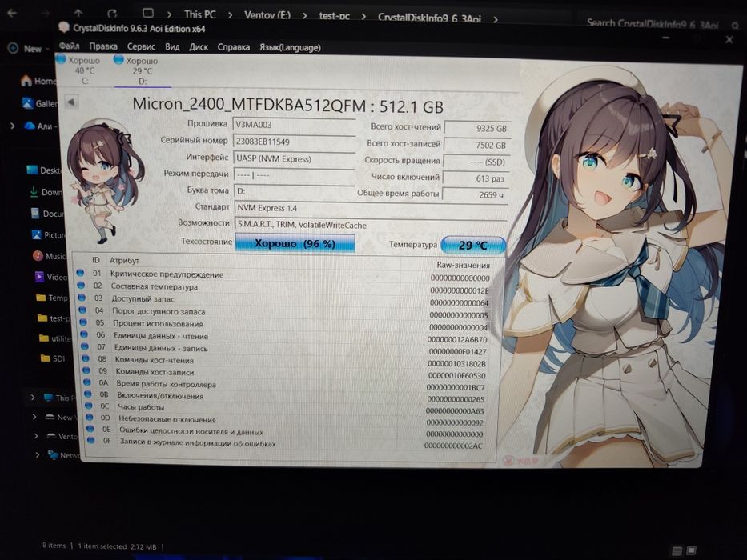
Task: Click status dot for Единицы данных - чтение
Action: pos(84,334)
